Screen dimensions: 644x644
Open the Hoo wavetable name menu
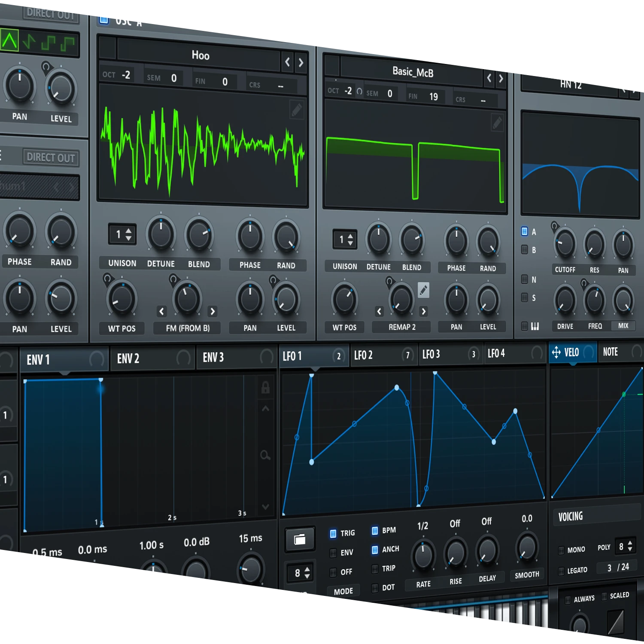click(200, 55)
